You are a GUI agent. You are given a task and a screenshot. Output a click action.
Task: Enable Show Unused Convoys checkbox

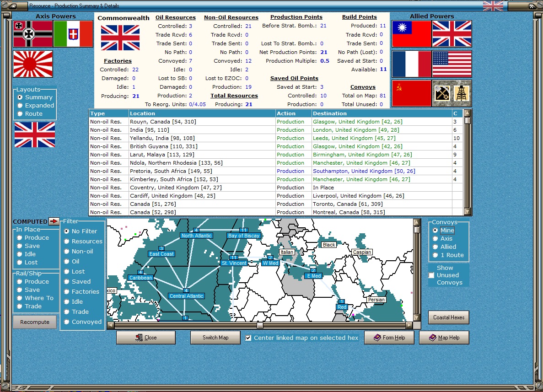coord(431,275)
